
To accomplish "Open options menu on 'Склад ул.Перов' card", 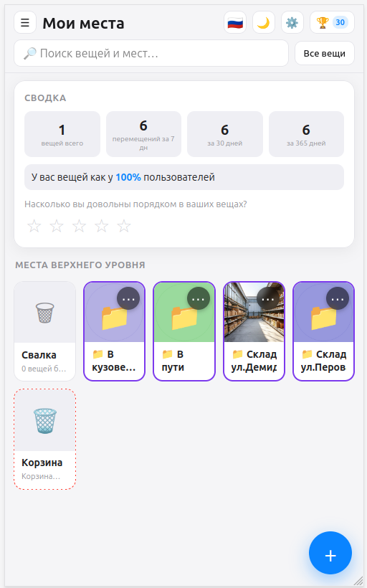I will (338, 298).
